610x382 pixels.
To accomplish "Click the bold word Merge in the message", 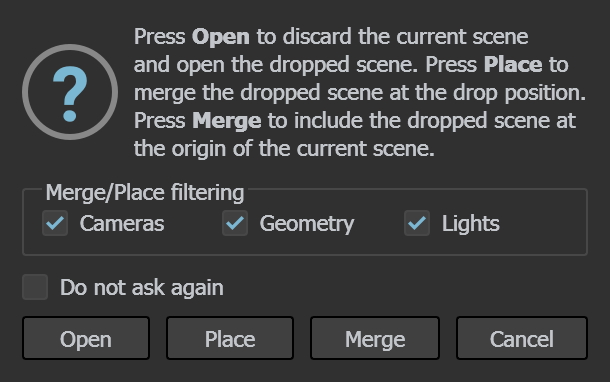I will [x=227, y=121].
